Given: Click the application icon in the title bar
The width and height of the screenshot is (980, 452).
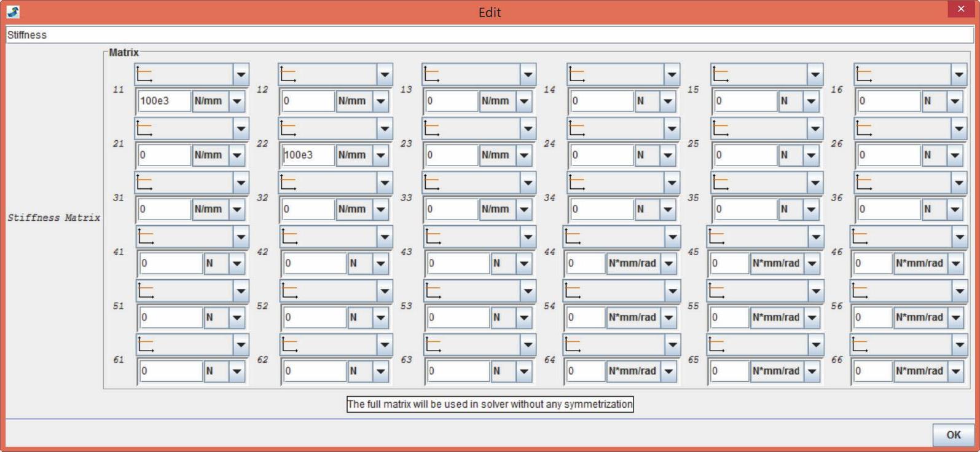Looking at the screenshot, I should (13, 12).
